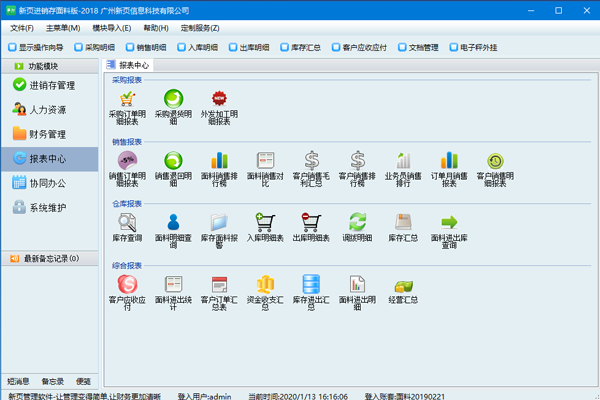This screenshot has width=600, height=400.
Task: Open 销售退回明细 green arrow icon
Action: [173, 161]
